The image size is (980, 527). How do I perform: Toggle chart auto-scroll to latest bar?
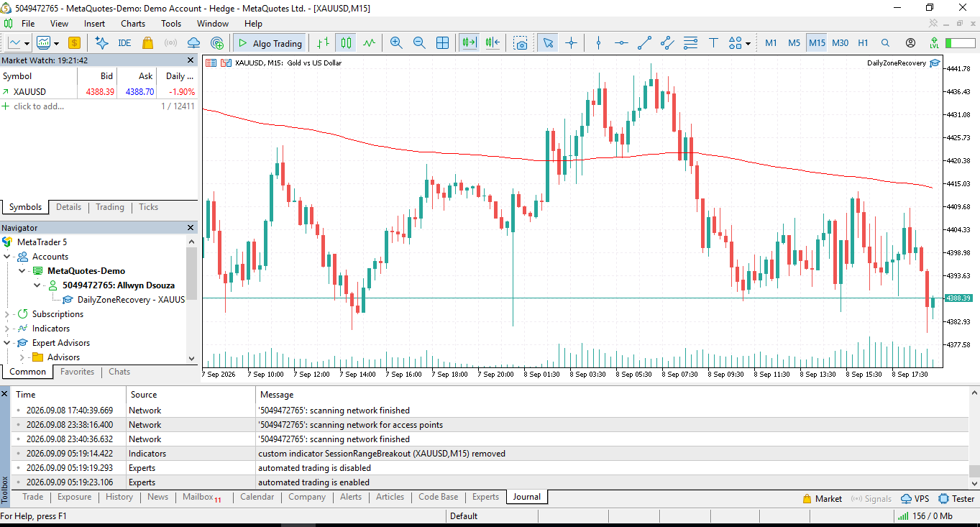pyautogui.click(x=469, y=43)
